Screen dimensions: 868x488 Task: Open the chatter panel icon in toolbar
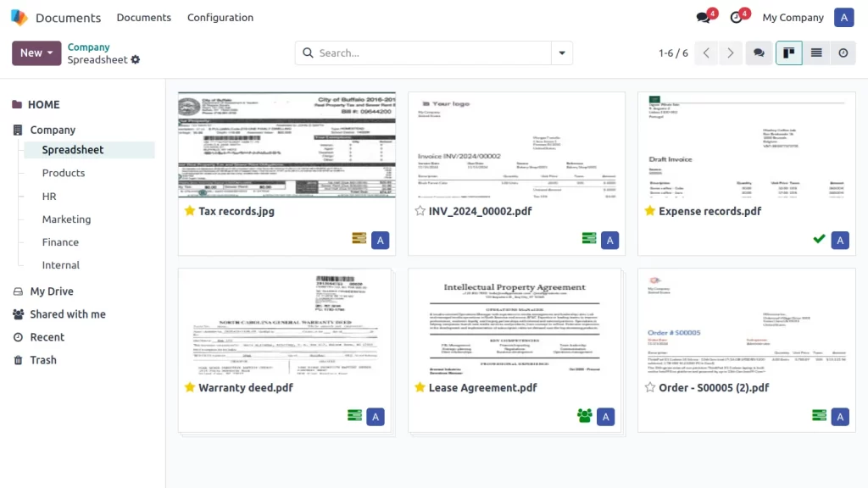(759, 53)
